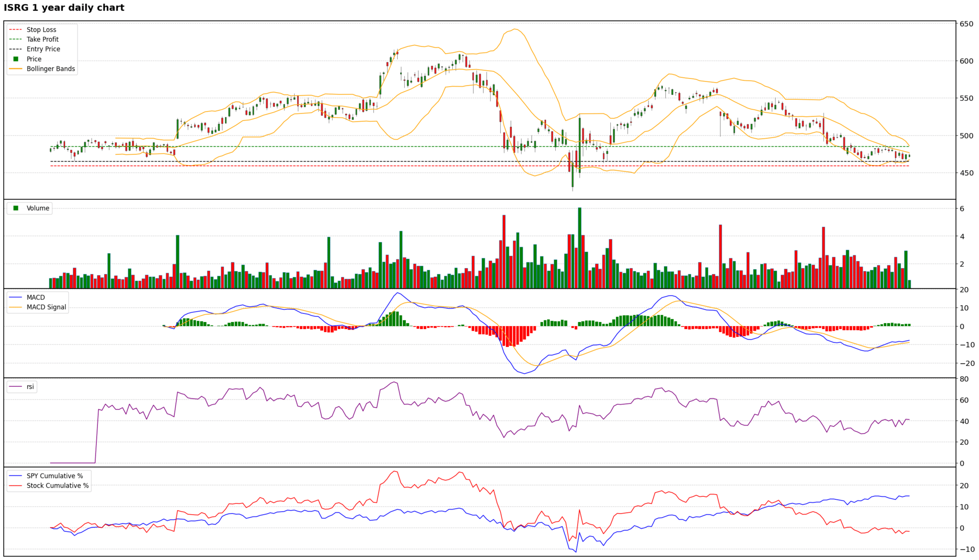Click the 650 price axis label
979x560 pixels.
point(966,24)
